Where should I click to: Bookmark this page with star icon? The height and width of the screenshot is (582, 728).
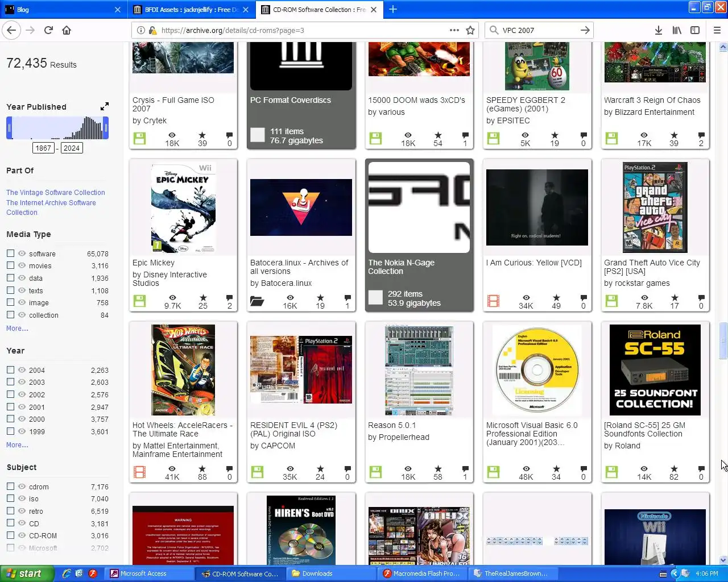click(x=470, y=30)
